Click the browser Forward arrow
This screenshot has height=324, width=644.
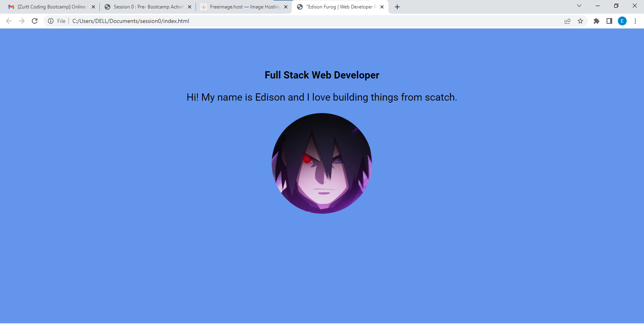[x=22, y=21]
